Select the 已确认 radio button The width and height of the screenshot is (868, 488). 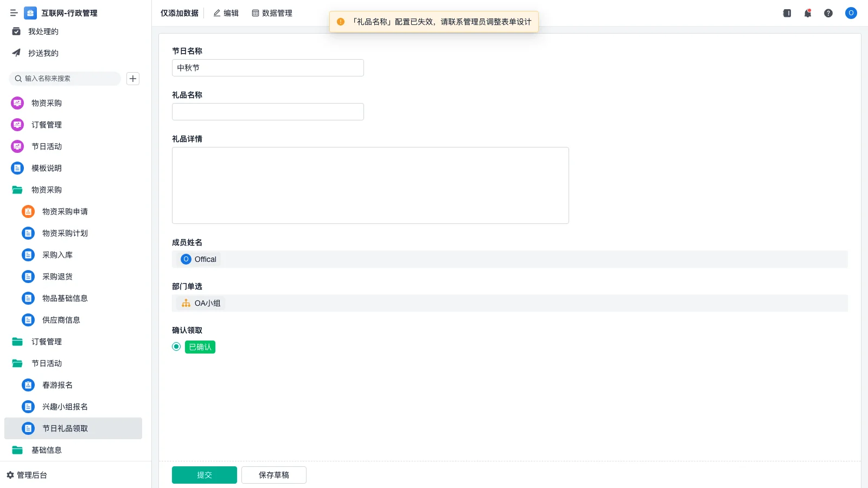tap(176, 346)
